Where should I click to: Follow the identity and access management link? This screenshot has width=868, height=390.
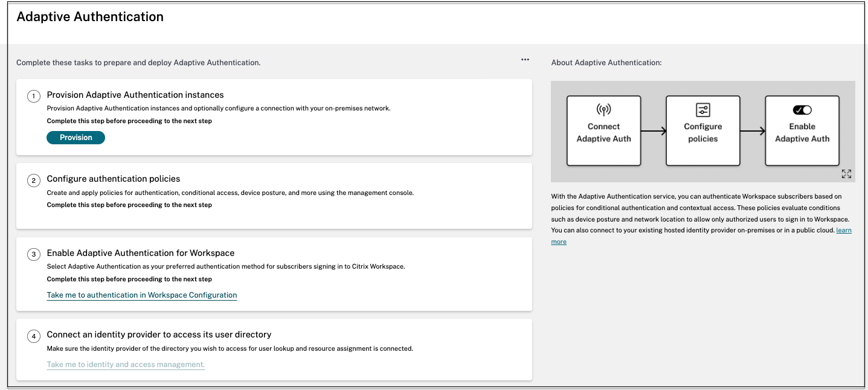pos(126,365)
